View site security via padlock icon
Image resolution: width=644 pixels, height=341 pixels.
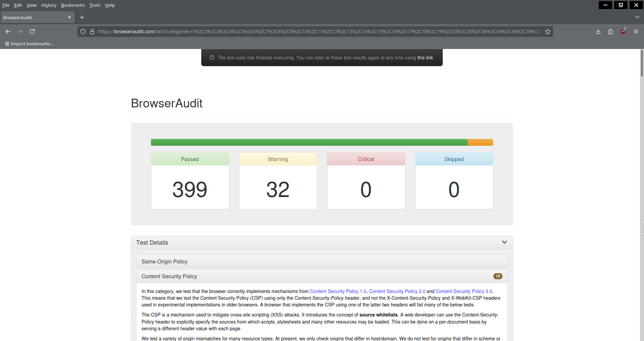(92, 32)
